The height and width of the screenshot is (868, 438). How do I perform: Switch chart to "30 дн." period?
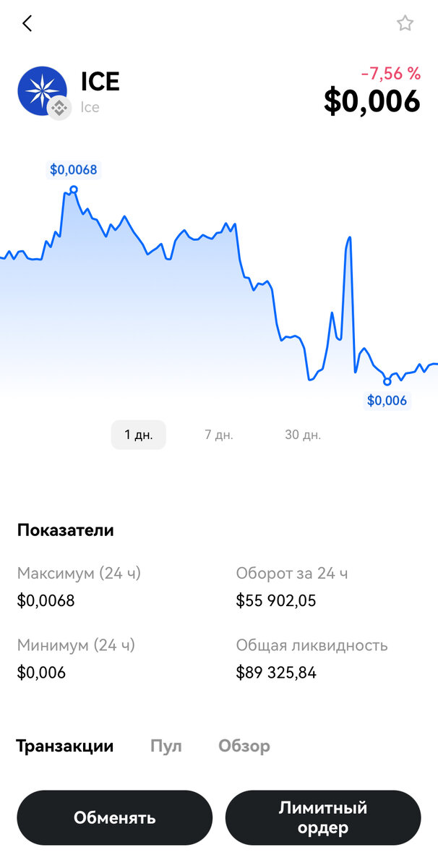[x=301, y=434]
